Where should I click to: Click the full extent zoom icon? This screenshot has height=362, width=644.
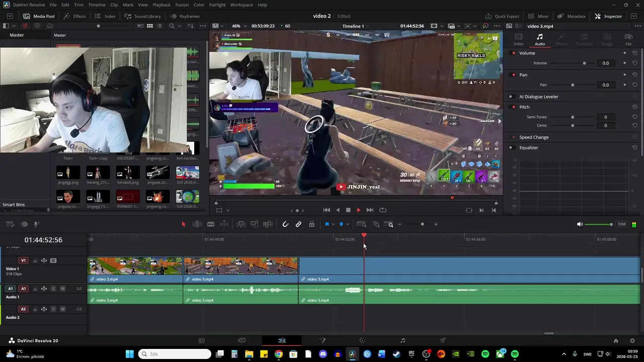click(x=362, y=224)
